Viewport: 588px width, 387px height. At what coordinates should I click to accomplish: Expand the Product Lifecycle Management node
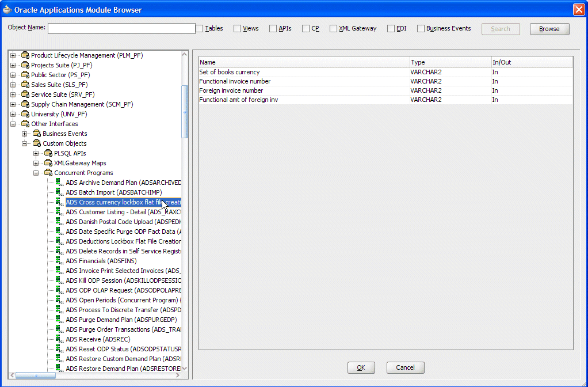pos(13,55)
